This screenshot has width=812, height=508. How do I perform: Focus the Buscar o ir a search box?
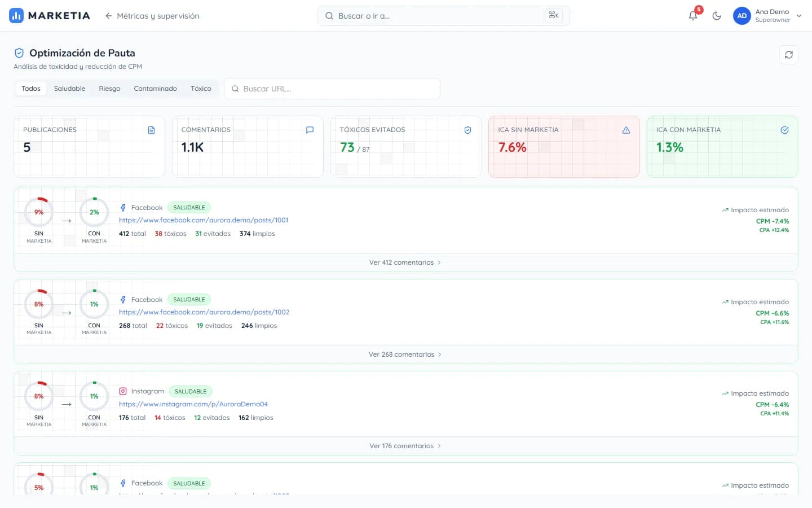tap(443, 16)
